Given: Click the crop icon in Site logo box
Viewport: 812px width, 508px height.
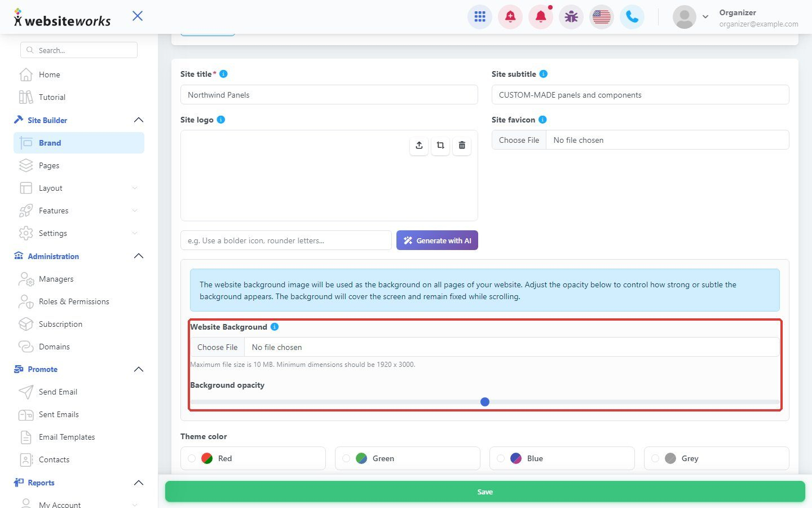Looking at the screenshot, I should pyautogui.click(x=440, y=146).
